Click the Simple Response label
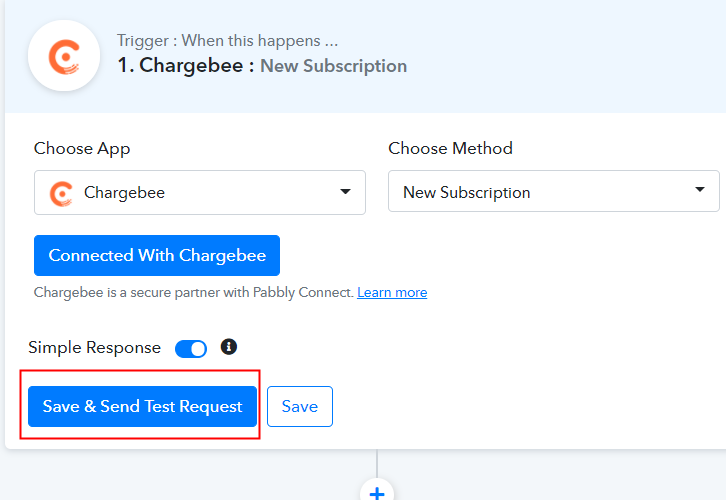Viewport: 726px width, 500px height. (x=94, y=348)
